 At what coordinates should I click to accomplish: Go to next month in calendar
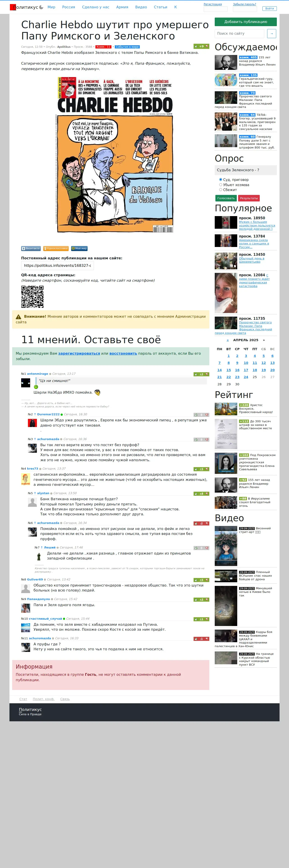click(264, 340)
